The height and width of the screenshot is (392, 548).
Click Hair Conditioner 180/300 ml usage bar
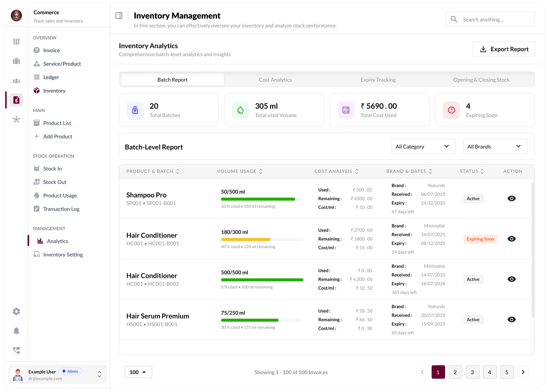(262, 239)
